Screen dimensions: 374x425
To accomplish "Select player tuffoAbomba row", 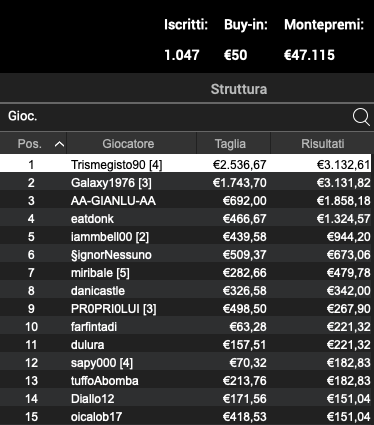I will [185, 381].
